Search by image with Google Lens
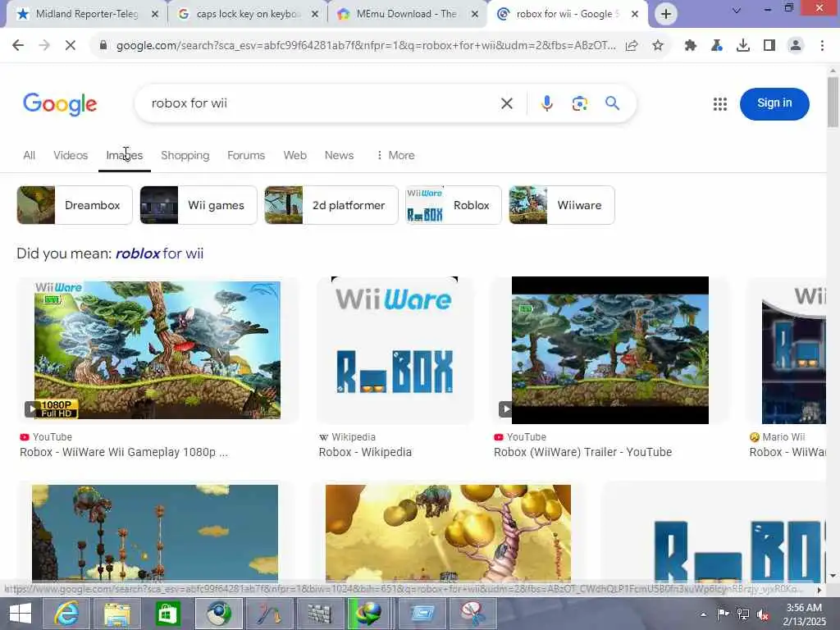The height and width of the screenshot is (630, 840). coord(580,103)
